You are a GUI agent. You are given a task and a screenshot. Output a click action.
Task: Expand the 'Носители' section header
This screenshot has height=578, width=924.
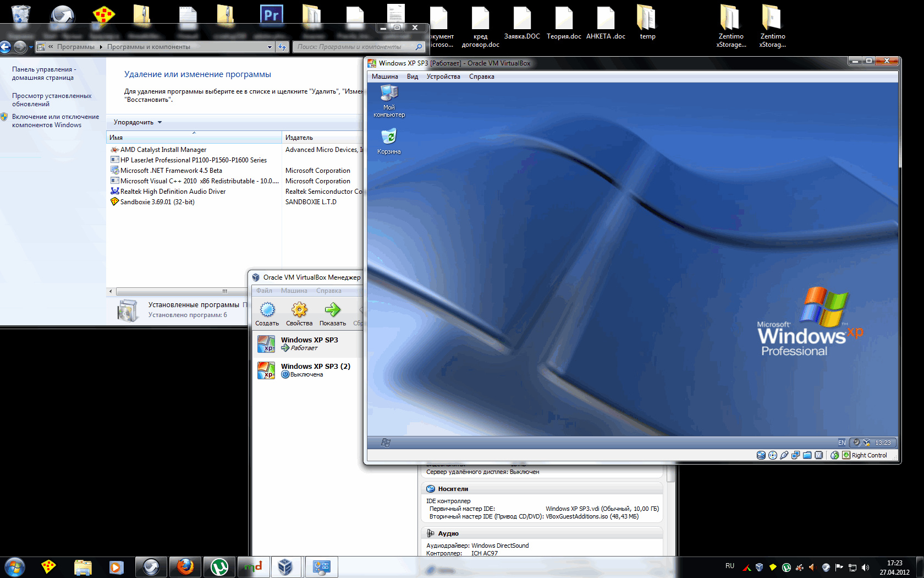click(453, 489)
